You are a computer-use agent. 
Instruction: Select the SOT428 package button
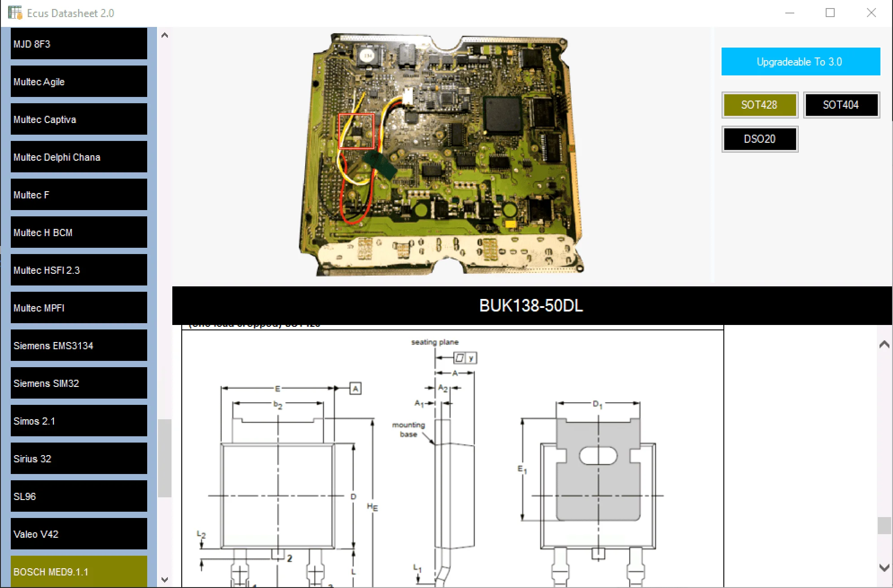(x=759, y=105)
